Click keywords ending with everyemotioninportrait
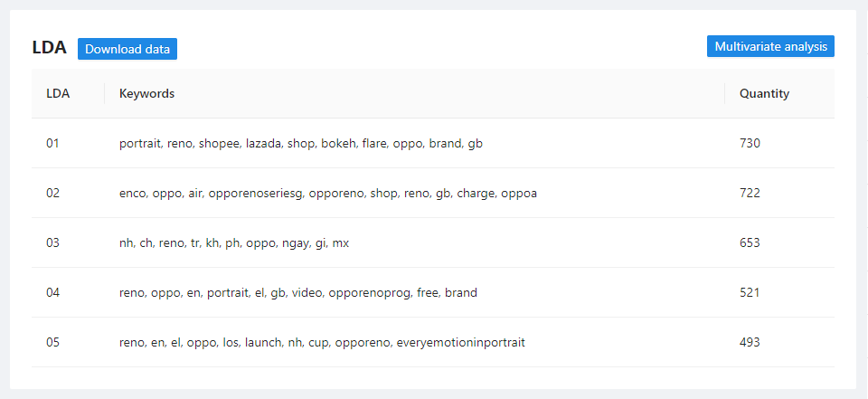The image size is (868, 399). pyautogui.click(x=322, y=342)
